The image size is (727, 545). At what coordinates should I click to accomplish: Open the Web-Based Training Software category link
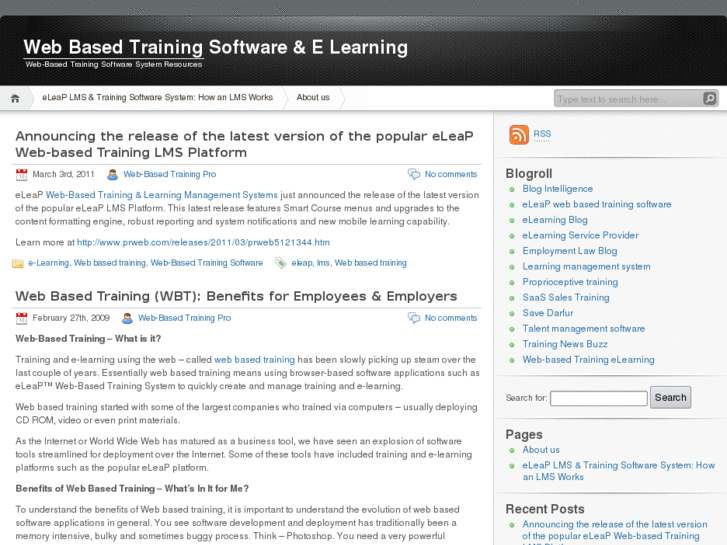click(x=206, y=263)
